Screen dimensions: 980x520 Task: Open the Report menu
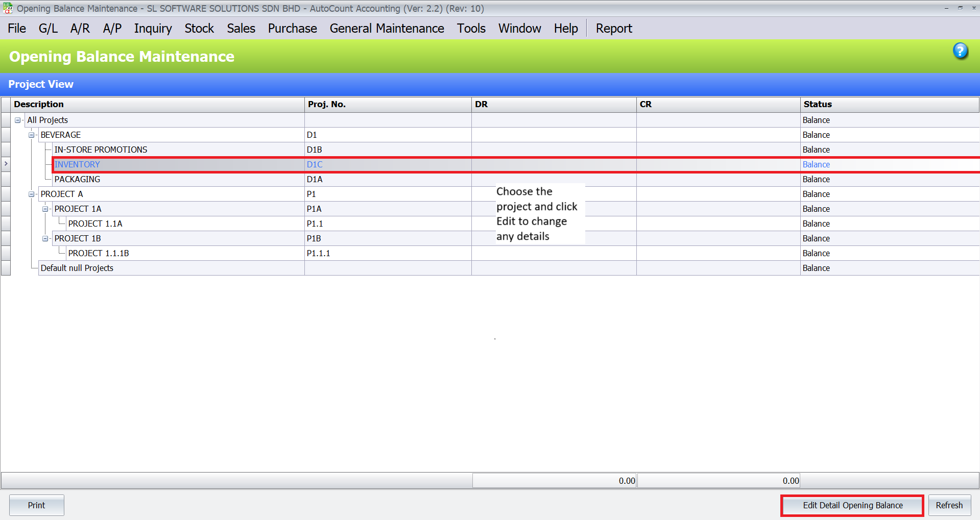click(613, 29)
